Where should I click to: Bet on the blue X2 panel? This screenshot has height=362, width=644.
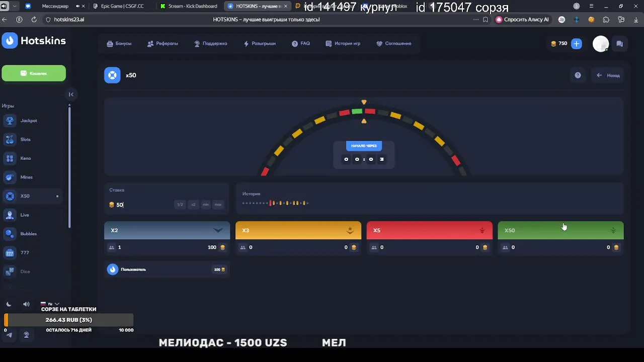[167, 230]
